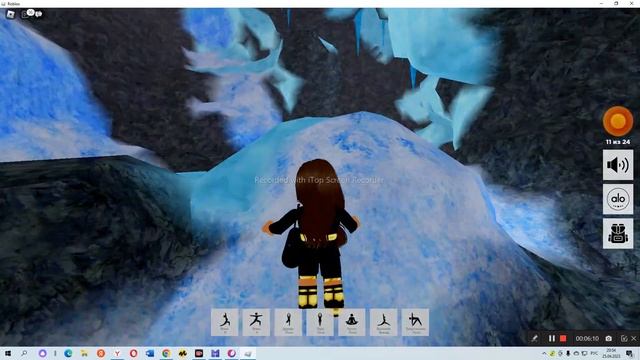
Task: Select the Tree pose button
Action: pyautogui.click(x=288, y=322)
